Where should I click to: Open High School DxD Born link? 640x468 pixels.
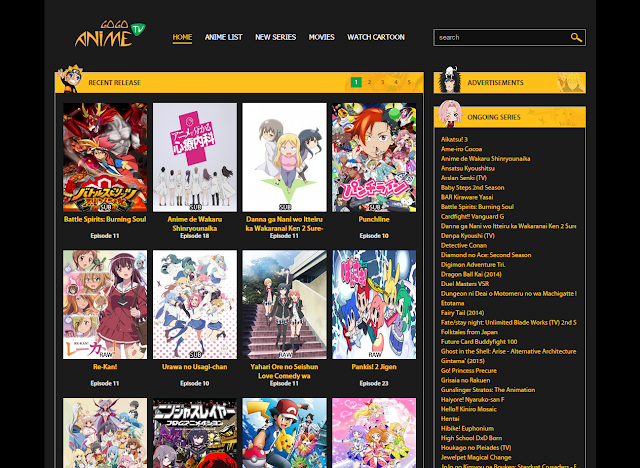[471, 438]
